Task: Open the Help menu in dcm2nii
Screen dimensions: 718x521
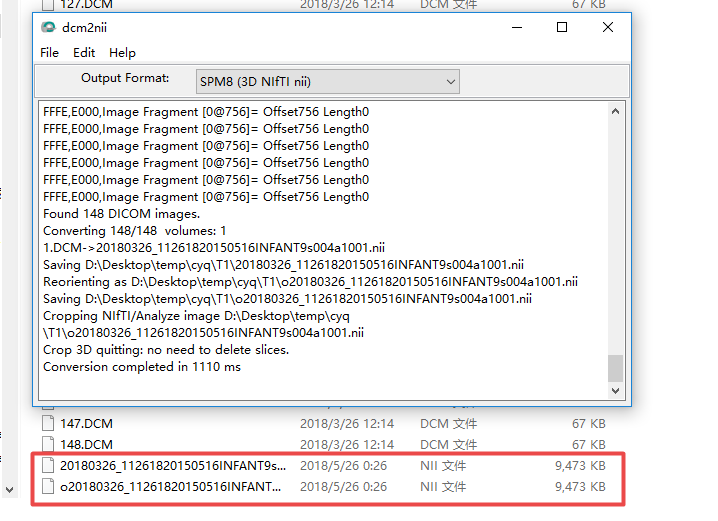Action: pyautogui.click(x=122, y=53)
